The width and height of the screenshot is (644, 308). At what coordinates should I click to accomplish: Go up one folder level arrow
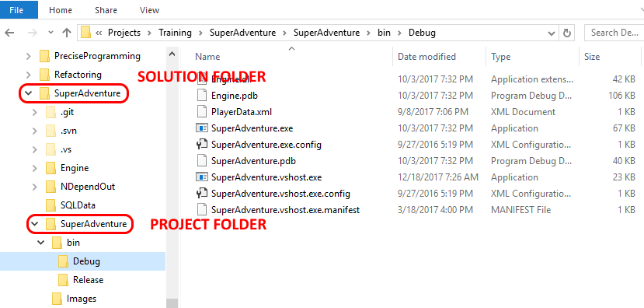pos(67,33)
